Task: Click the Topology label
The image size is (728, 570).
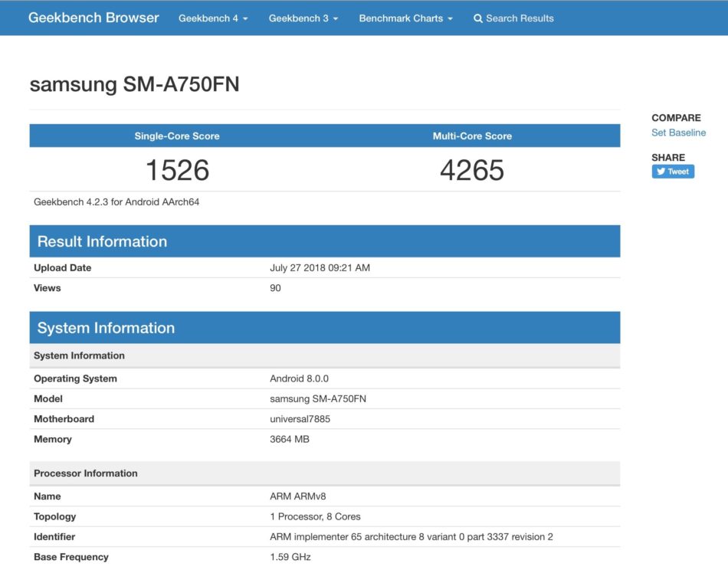Action: (x=54, y=517)
